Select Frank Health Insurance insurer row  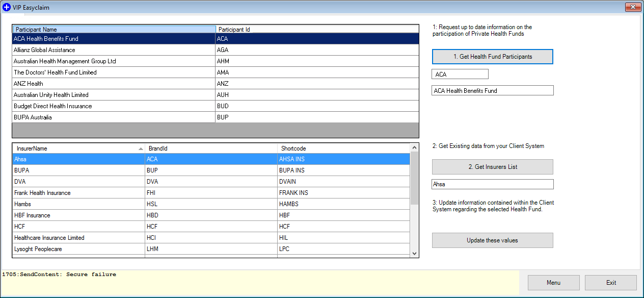(x=211, y=193)
